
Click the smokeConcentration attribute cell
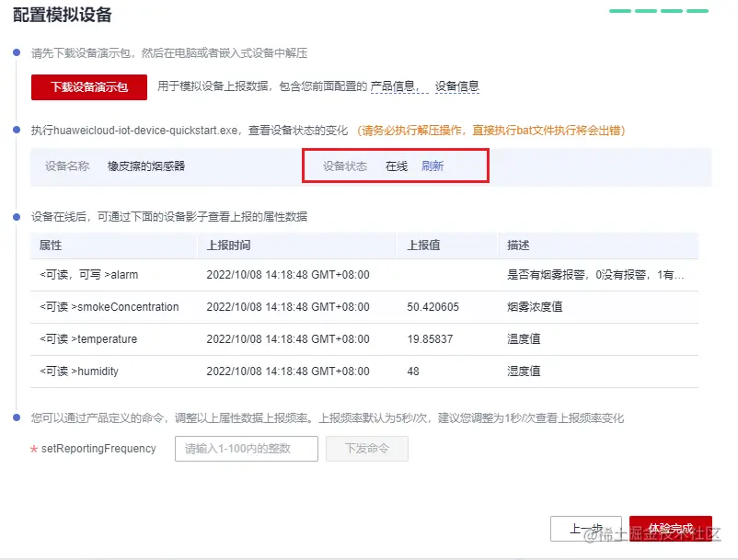pyautogui.click(x=110, y=307)
